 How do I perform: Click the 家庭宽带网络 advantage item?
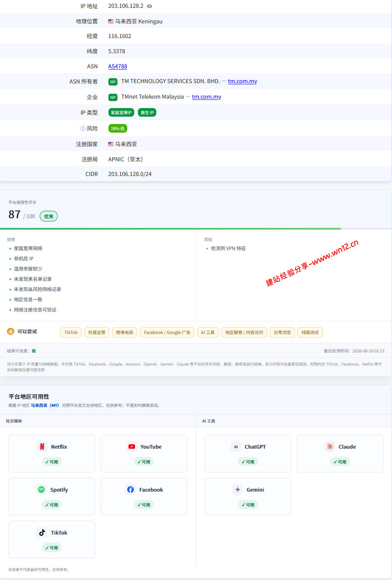pos(28,248)
